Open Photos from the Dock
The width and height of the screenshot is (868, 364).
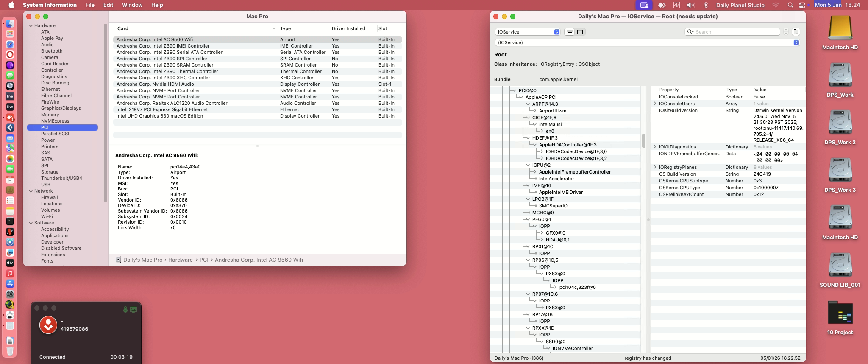coord(10,159)
